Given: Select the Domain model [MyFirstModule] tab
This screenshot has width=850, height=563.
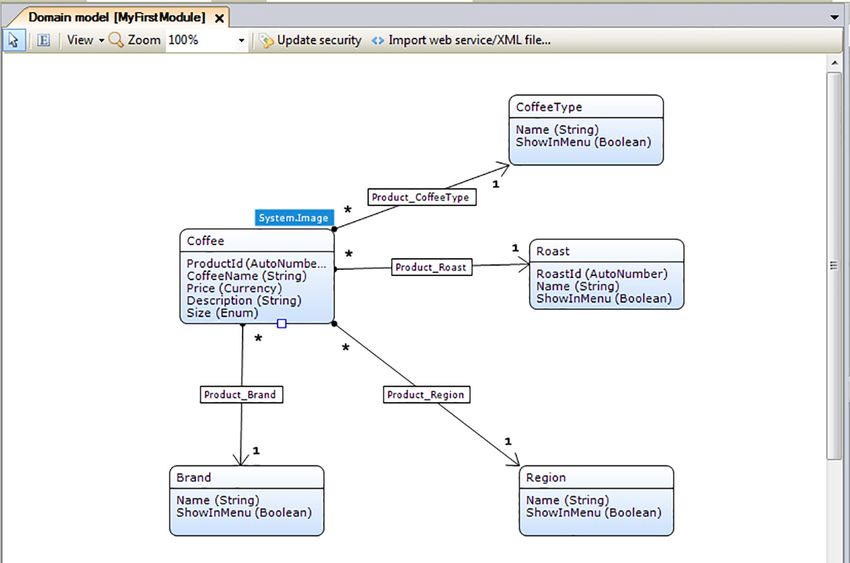Looking at the screenshot, I should tap(116, 18).
